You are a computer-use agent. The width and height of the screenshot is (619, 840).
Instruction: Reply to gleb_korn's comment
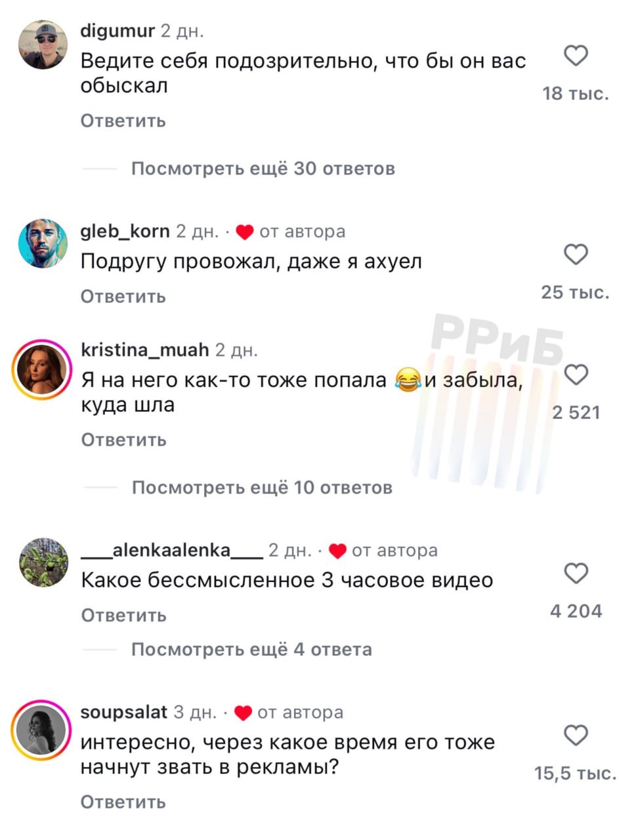pos(123,297)
